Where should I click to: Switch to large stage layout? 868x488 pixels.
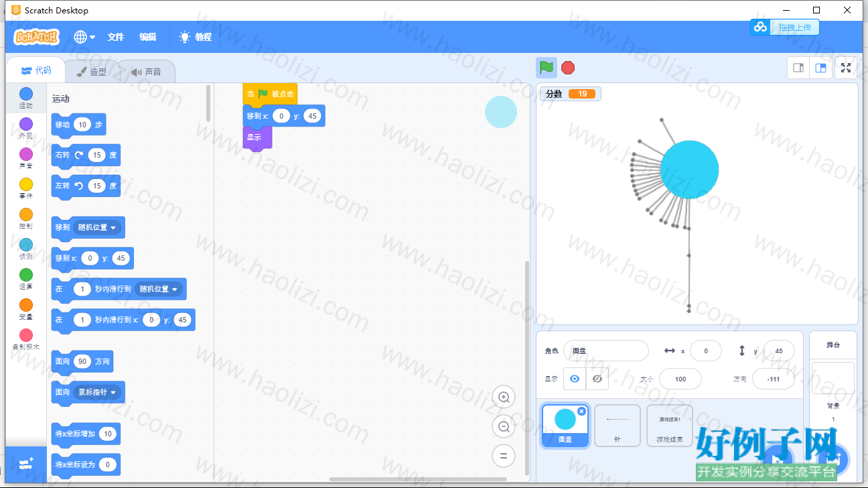[x=820, y=68]
